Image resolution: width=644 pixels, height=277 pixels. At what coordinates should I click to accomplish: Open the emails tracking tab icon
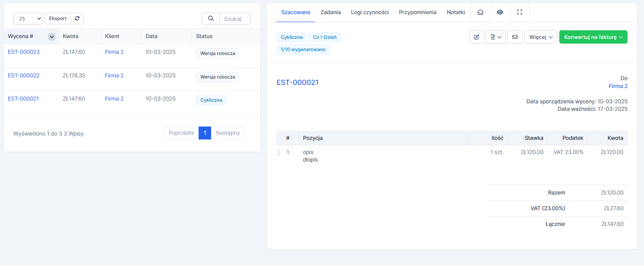coord(480,12)
